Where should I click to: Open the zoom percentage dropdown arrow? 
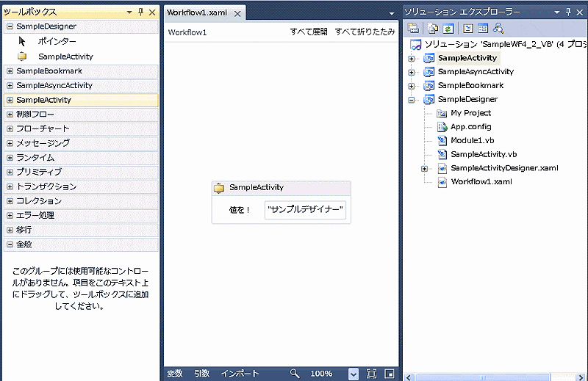(x=354, y=374)
